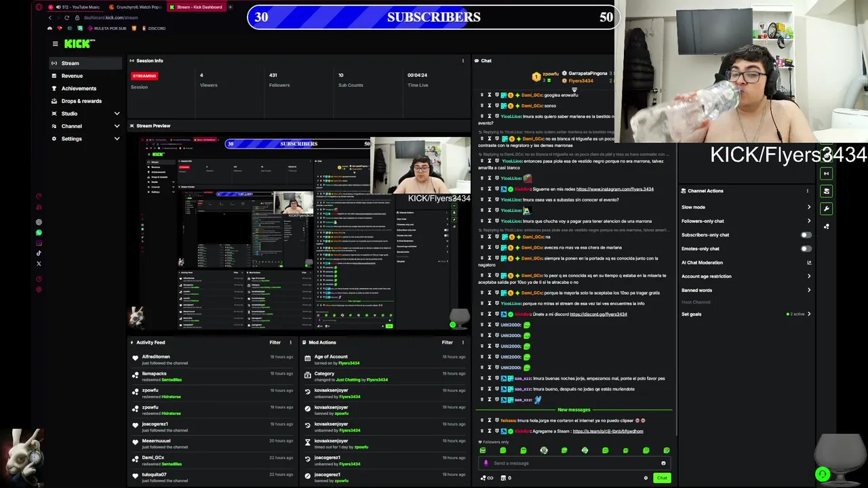Viewport: 868px width, 488px height.
Task: Expand the Channel sidebar section
Action: pos(117,126)
